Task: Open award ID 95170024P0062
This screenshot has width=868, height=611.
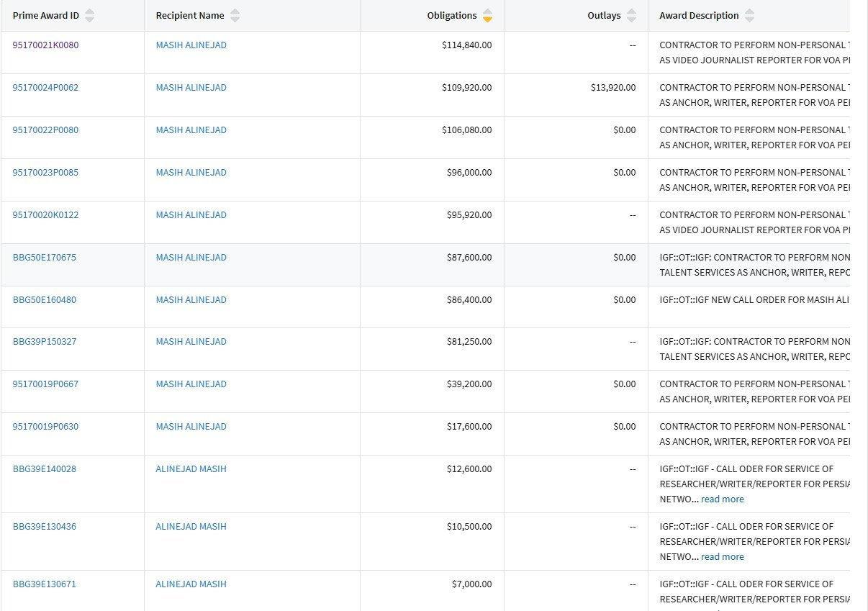Action: [x=45, y=88]
